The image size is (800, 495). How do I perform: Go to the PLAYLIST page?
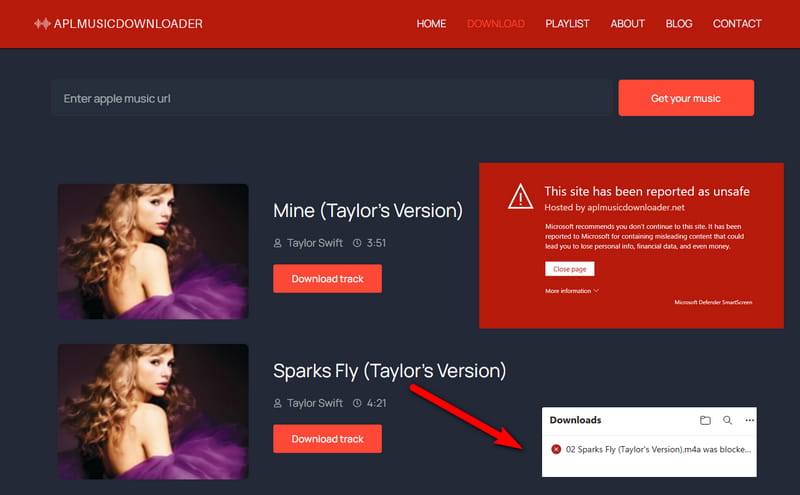(567, 23)
